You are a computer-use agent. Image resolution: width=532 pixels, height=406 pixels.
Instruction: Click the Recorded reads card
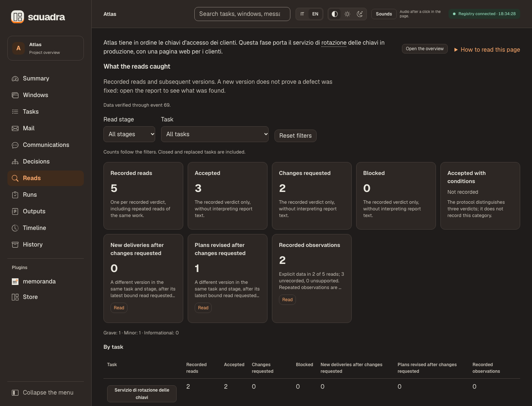click(143, 196)
